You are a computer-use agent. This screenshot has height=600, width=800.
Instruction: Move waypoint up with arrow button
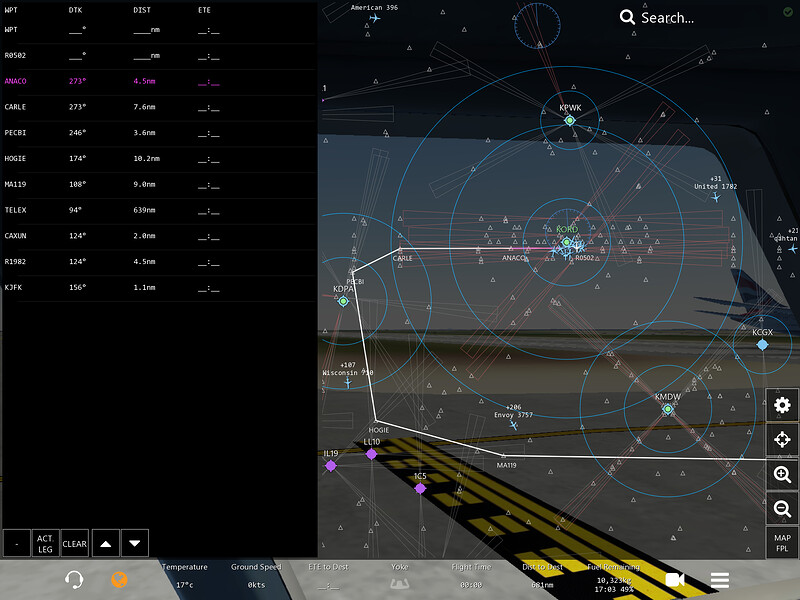point(106,543)
